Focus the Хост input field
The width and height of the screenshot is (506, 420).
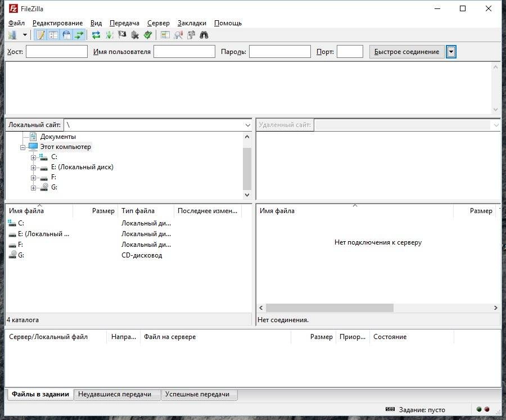click(x=57, y=52)
